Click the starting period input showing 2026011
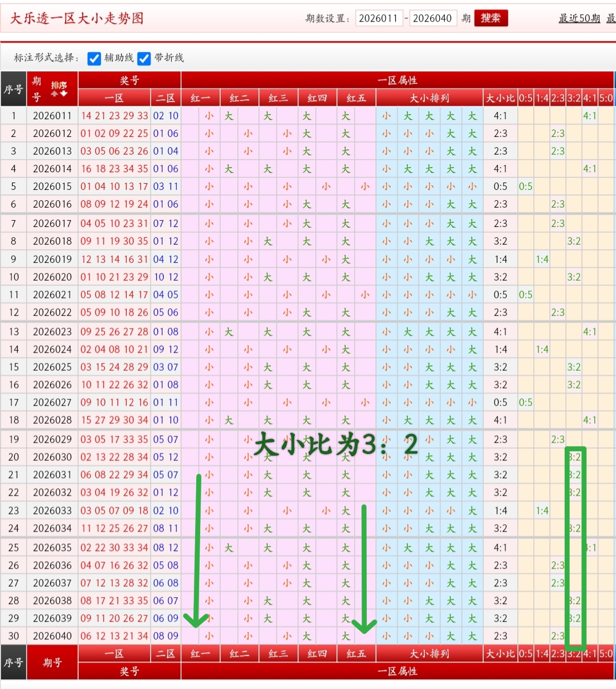The image size is (616, 689). (x=378, y=18)
